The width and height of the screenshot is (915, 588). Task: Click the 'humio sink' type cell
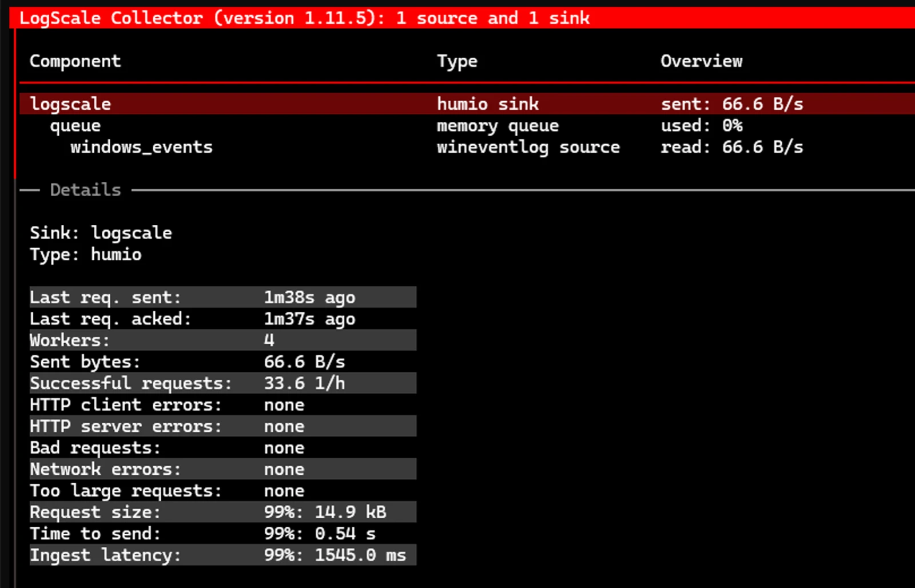click(488, 104)
